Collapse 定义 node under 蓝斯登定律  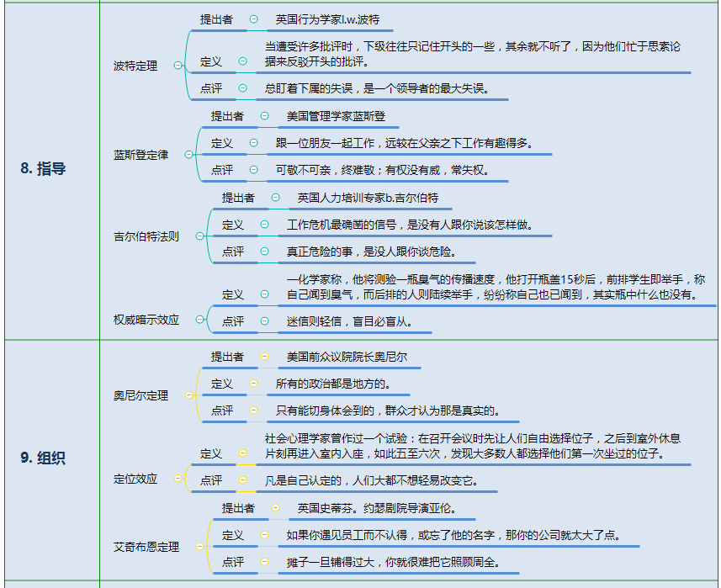point(253,143)
